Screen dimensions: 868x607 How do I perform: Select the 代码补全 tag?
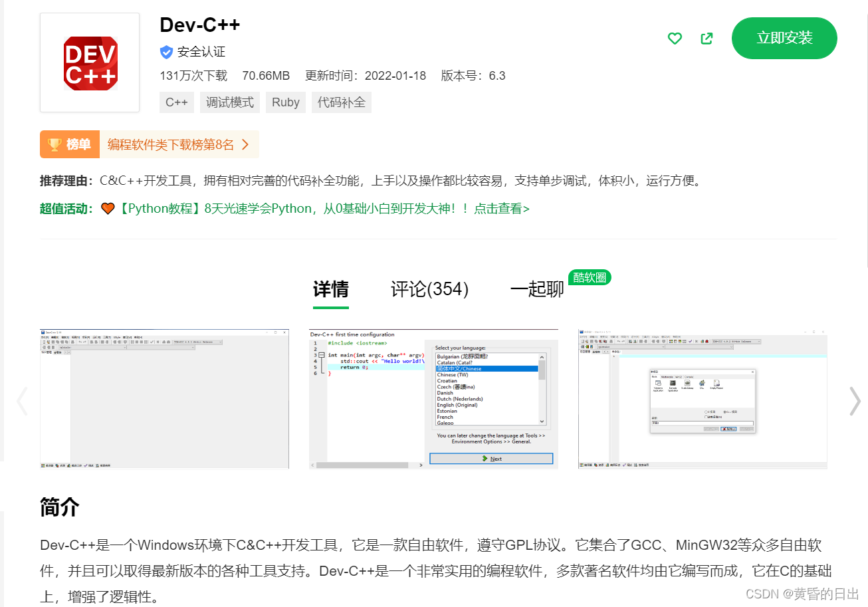(x=342, y=102)
